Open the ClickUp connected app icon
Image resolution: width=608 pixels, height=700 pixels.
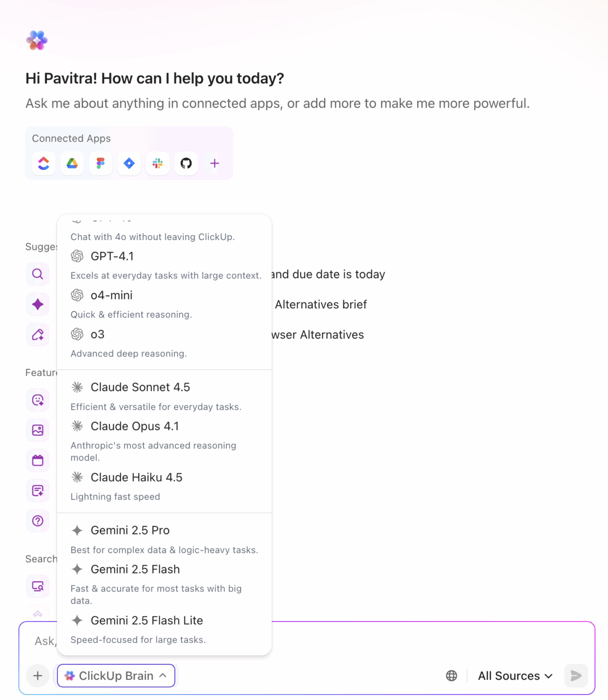44,163
